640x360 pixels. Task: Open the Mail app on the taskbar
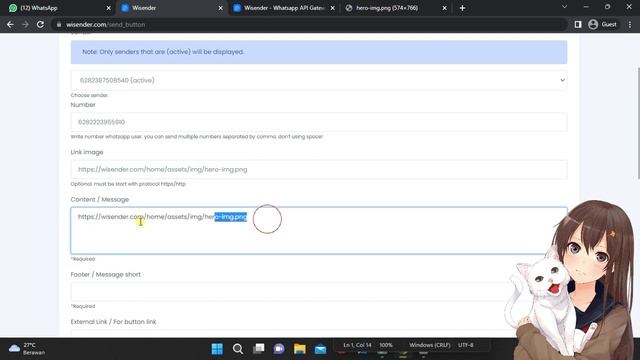click(x=320, y=349)
